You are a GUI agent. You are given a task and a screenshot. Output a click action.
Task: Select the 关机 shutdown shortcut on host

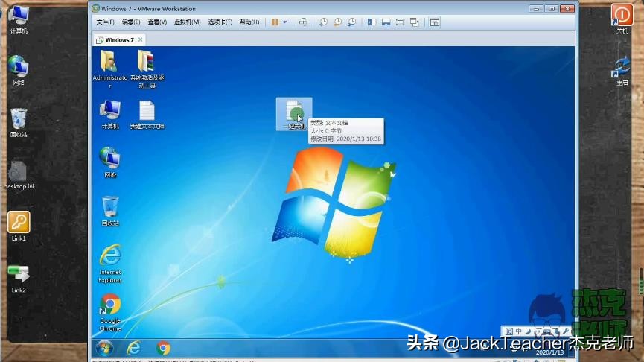622,19
